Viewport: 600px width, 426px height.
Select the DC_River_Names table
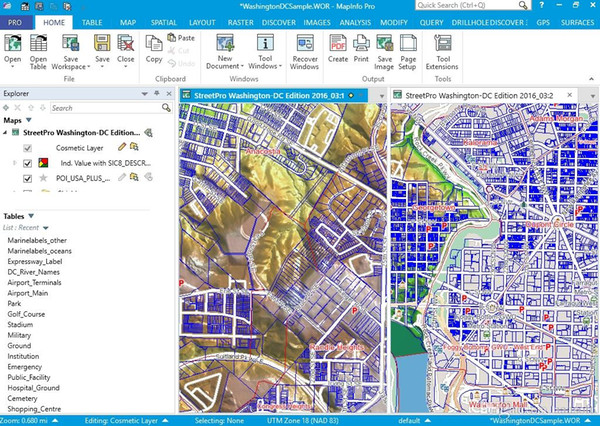[x=34, y=272]
